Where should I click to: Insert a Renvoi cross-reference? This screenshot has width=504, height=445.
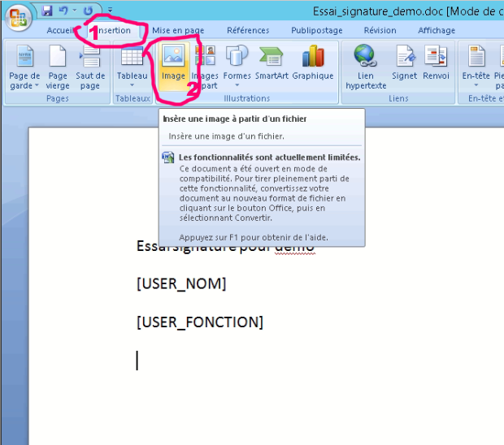[436, 65]
